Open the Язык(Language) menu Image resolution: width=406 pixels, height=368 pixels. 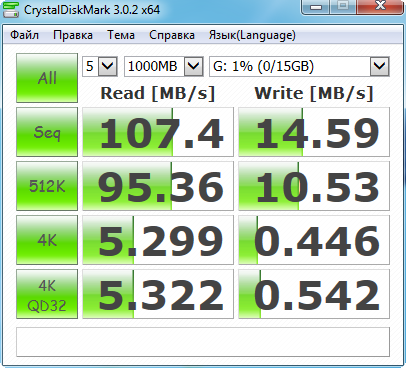coord(252,35)
